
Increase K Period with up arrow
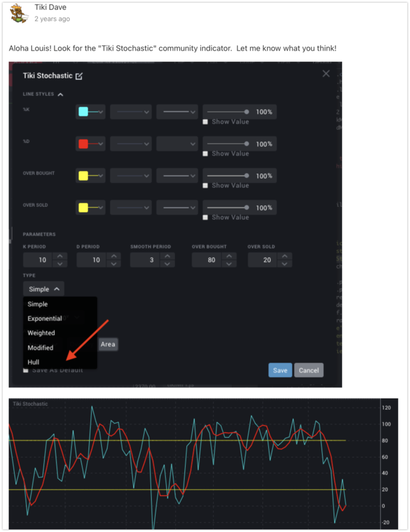60,256
